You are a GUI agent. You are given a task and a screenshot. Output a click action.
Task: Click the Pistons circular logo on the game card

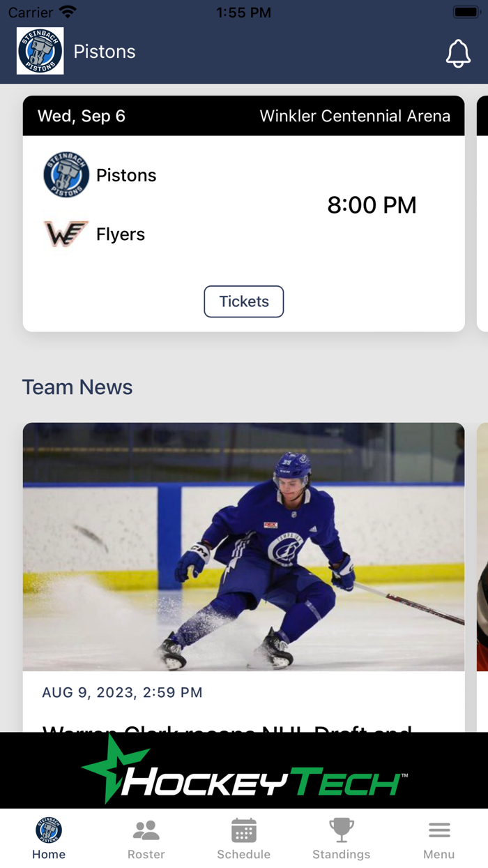66,174
